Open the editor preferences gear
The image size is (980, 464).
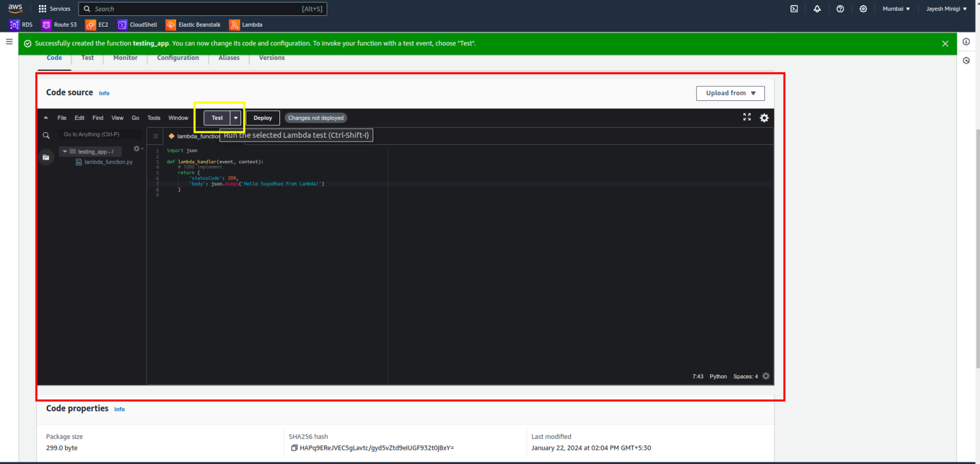(764, 117)
